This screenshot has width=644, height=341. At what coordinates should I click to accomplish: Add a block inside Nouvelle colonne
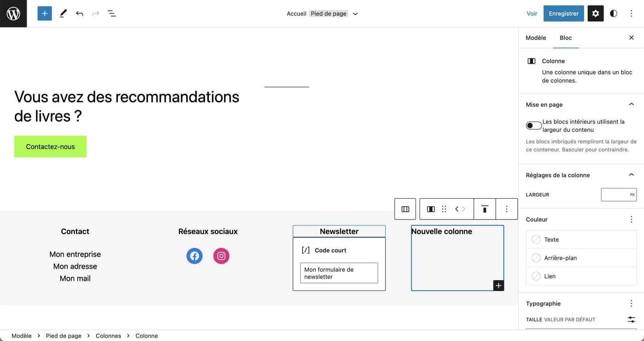coord(498,285)
